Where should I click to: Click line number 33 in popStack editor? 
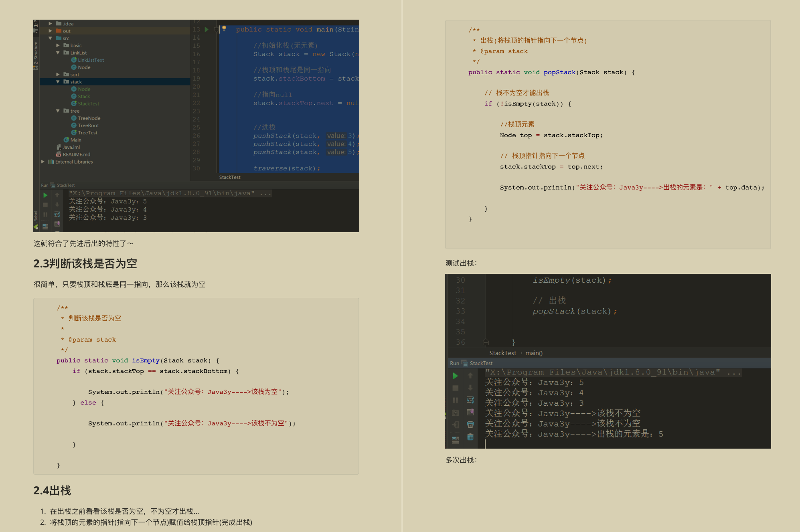(x=460, y=311)
